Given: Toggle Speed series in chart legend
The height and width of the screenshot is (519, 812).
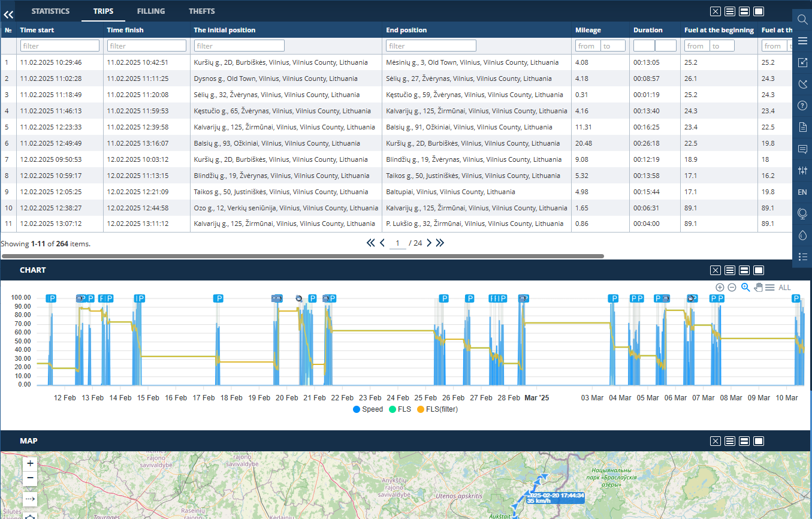Looking at the screenshot, I should point(367,409).
